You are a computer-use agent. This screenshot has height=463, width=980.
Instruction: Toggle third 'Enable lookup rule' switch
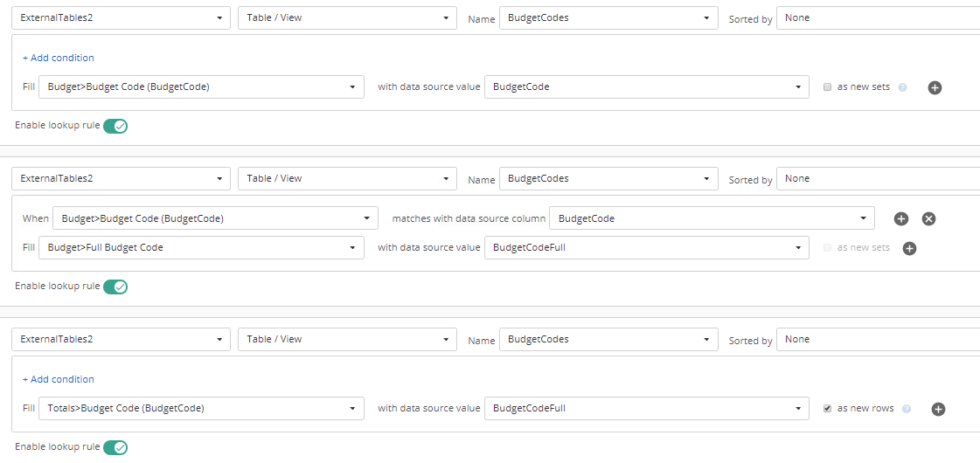pyautogui.click(x=115, y=447)
